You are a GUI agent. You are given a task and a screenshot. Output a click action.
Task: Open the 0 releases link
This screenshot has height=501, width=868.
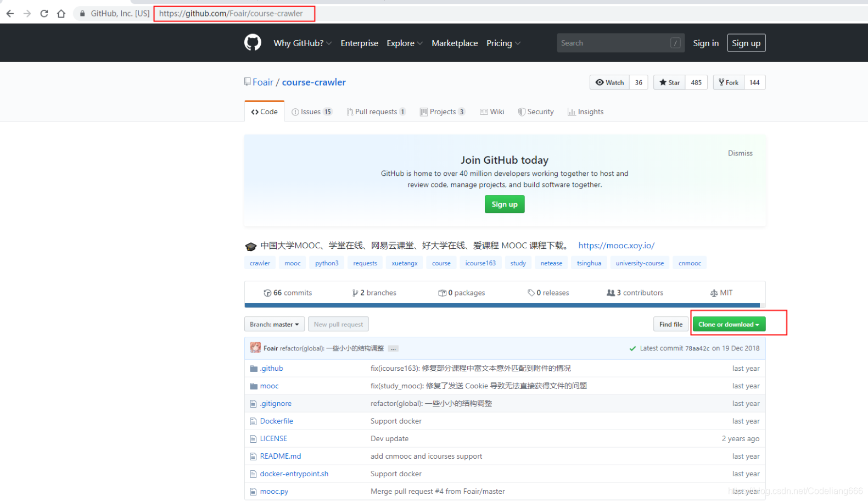[x=548, y=293]
